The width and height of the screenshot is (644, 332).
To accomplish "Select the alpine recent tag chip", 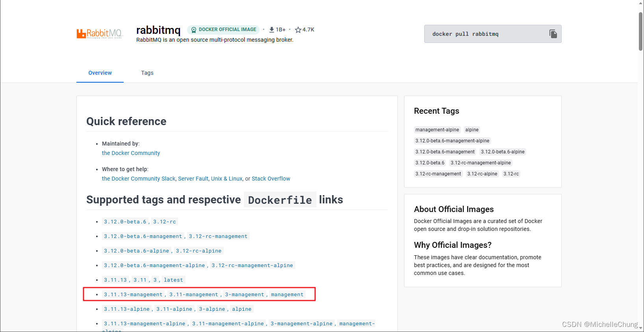I will coord(472,130).
